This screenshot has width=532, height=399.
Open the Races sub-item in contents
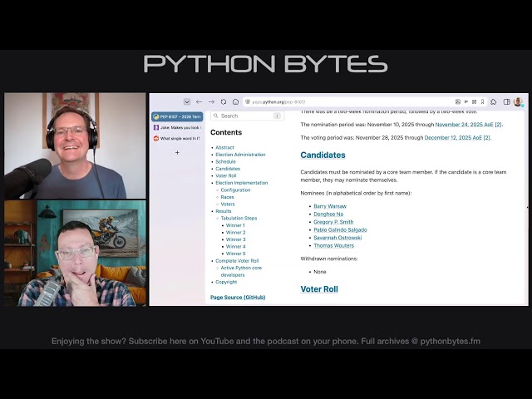[x=227, y=197]
